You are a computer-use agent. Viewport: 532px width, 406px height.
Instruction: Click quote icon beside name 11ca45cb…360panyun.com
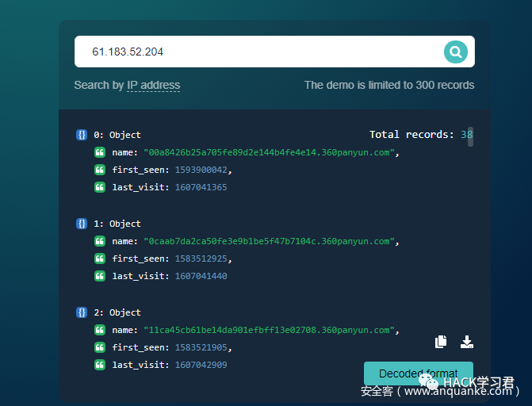100,330
